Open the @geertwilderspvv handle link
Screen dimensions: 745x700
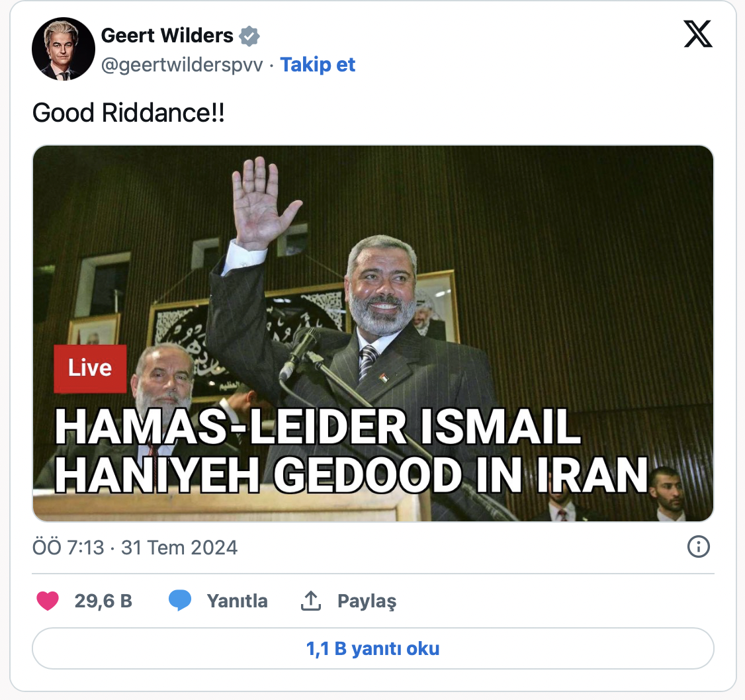pos(181,65)
